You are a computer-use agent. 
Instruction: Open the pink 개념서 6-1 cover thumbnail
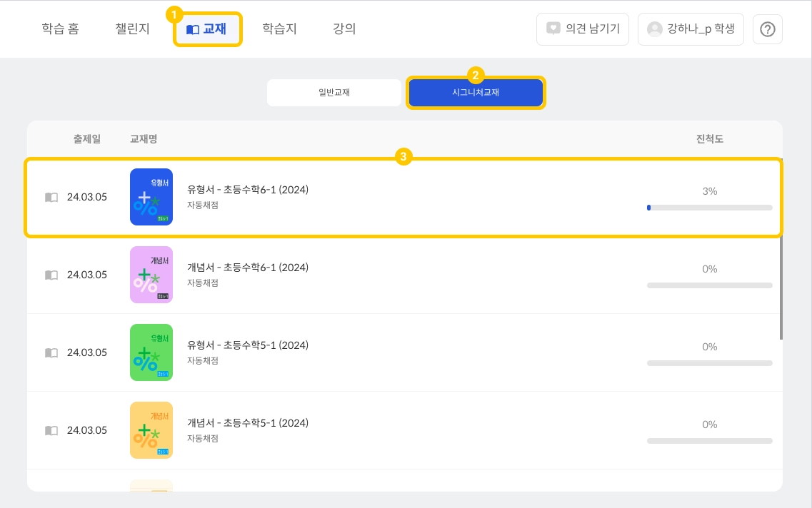tap(151, 275)
